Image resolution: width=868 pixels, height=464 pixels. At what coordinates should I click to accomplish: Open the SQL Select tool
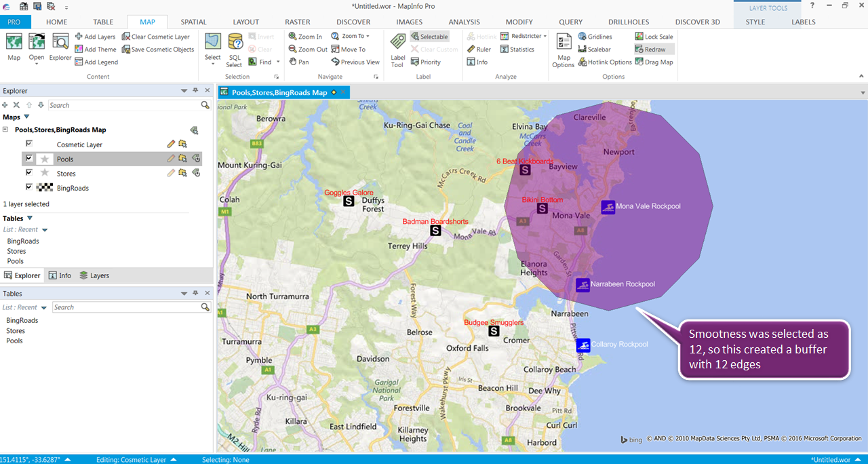(x=235, y=50)
